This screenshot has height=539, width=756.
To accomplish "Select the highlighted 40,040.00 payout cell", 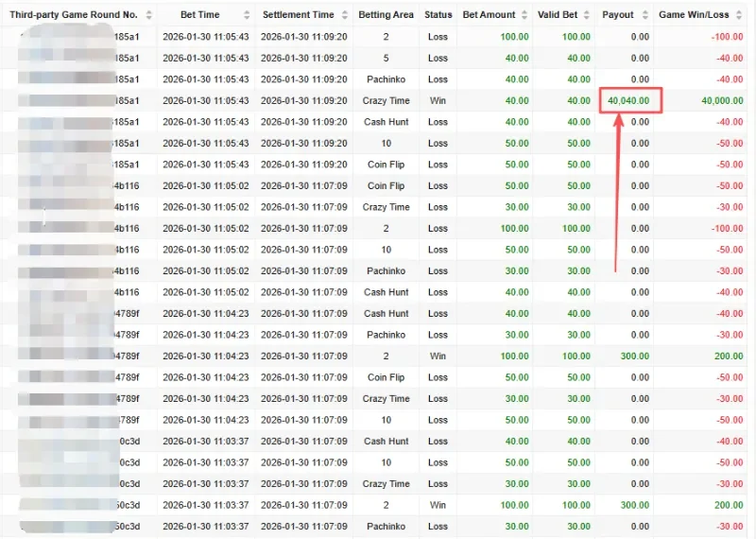I will (629, 101).
